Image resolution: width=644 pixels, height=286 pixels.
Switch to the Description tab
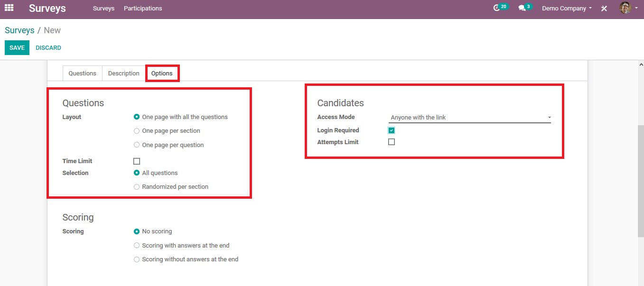pos(124,74)
